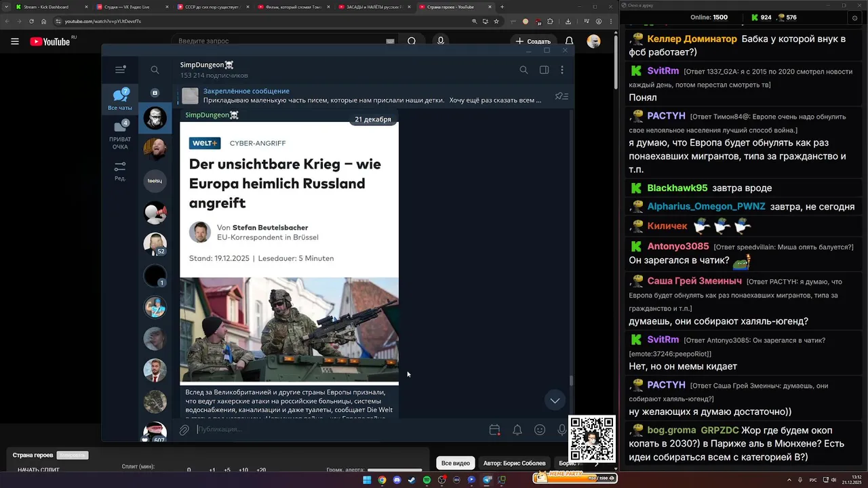Focus the YouTube Введите запрос search box
This screenshot has width=868, height=488.
click(x=278, y=41)
